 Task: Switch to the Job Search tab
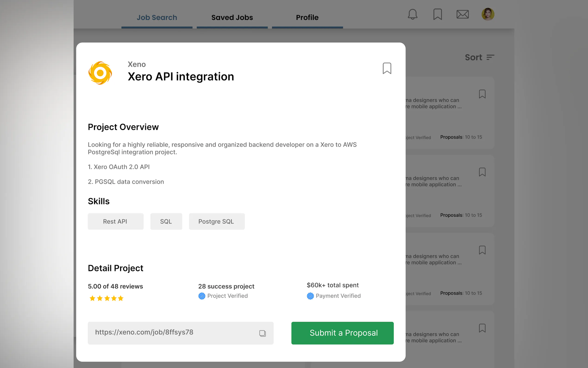tap(157, 18)
